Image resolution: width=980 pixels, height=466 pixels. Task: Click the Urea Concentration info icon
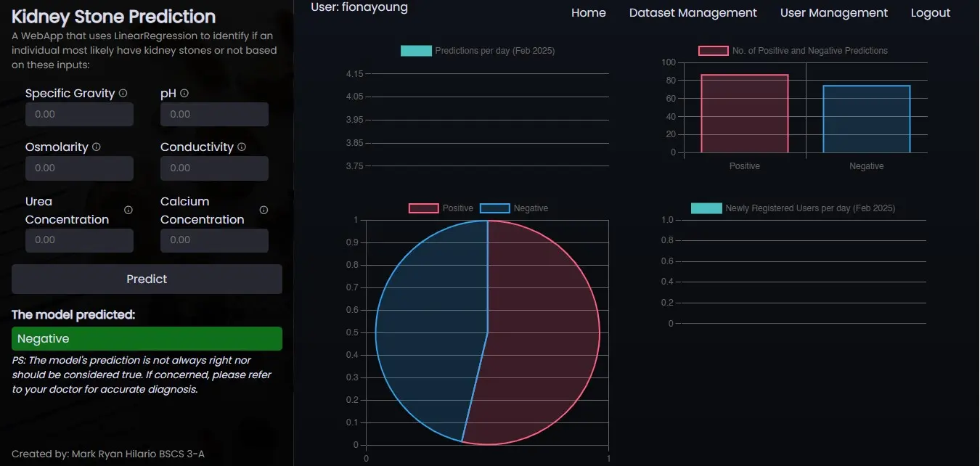coord(128,210)
